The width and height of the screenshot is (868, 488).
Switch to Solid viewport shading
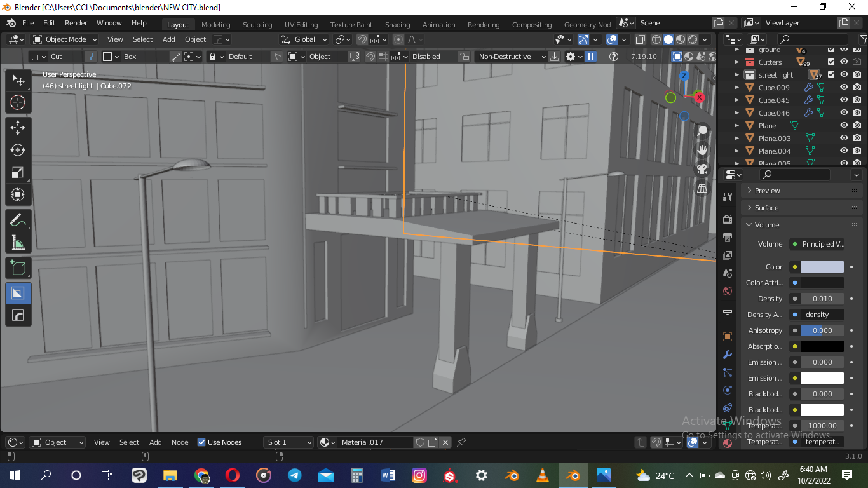click(x=668, y=39)
